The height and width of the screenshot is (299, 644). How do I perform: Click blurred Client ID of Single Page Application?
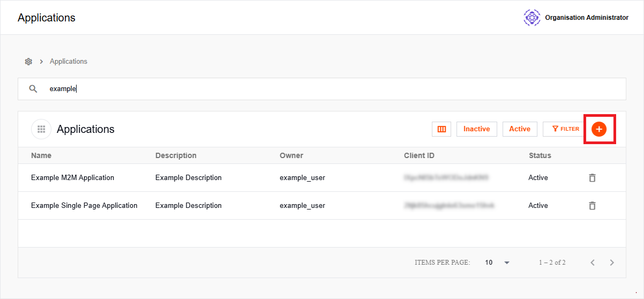tap(449, 206)
